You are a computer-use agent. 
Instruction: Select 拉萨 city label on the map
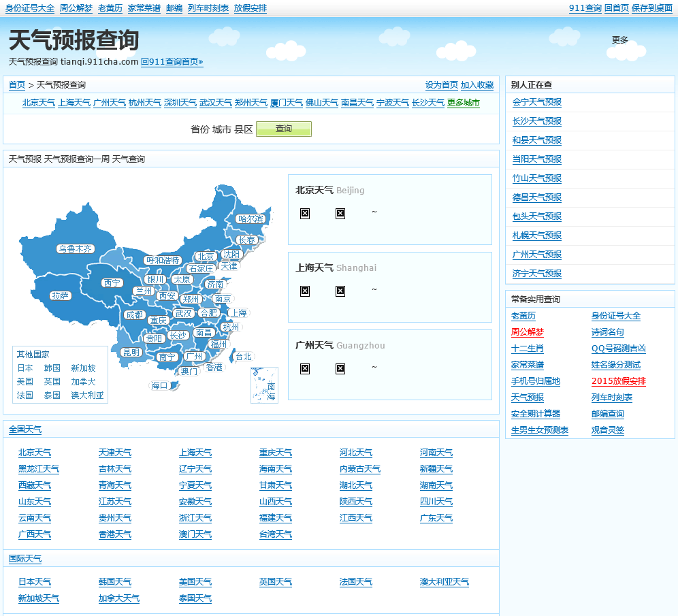point(60,296)
